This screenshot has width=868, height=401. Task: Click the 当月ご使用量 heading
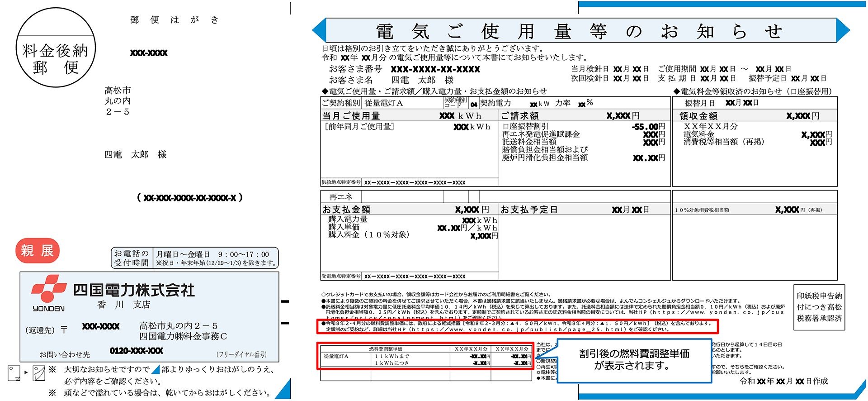351,116
